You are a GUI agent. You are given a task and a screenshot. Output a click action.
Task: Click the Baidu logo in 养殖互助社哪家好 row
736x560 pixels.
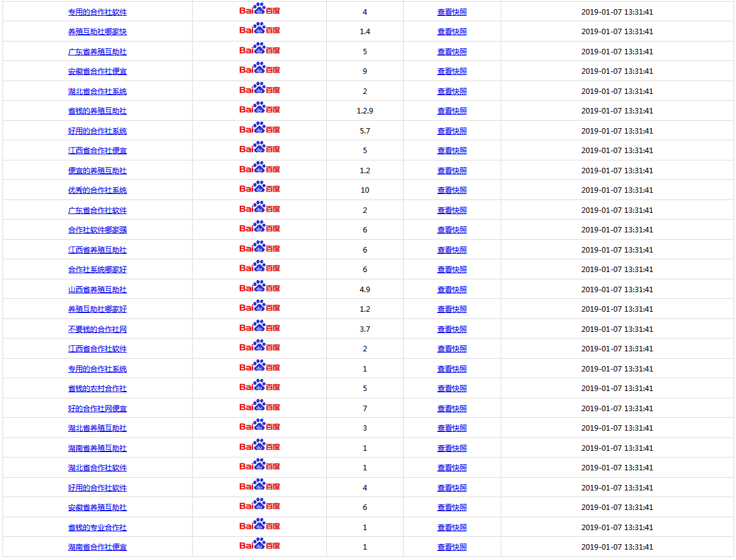[260, 307]
